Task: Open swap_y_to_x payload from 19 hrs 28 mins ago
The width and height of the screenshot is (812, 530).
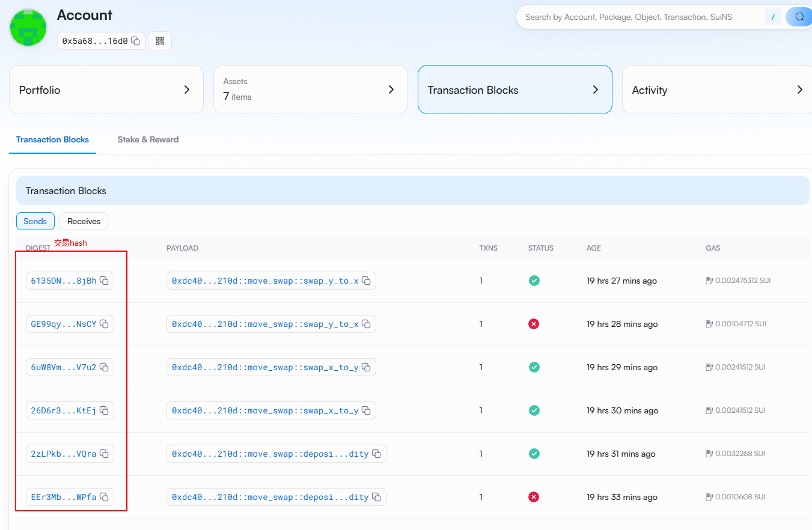Action: tap(265, 324)
